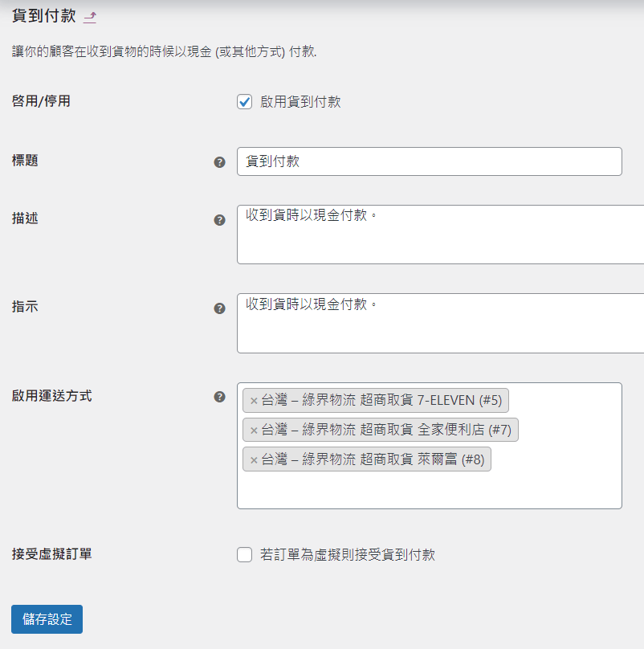Click the 若訂單為虛擬則接受貨到付款 label text
The width and height of the screenshot is (644, 649).
click(x=348, y=555)
